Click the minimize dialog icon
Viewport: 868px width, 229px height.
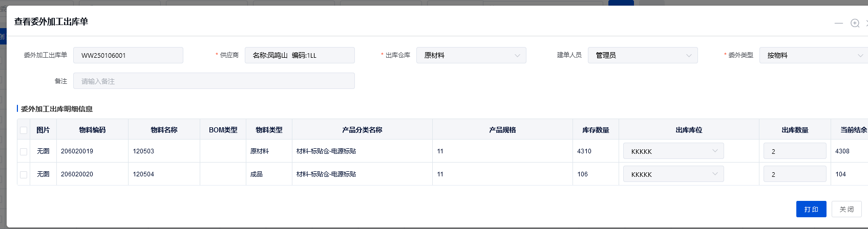click(x=838, y=23)
